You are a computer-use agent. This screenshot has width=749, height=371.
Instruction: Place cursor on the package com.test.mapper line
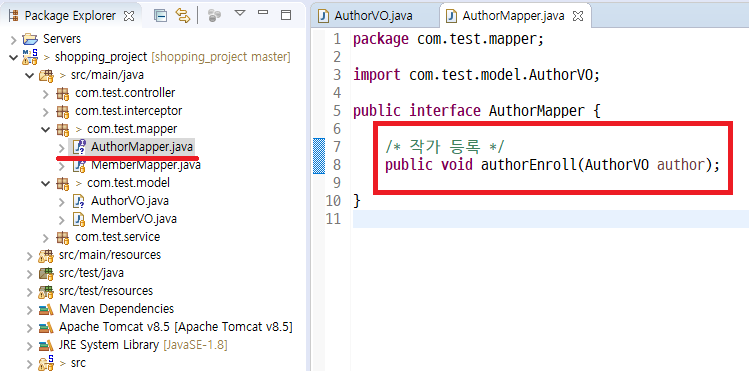click(448, 39)
